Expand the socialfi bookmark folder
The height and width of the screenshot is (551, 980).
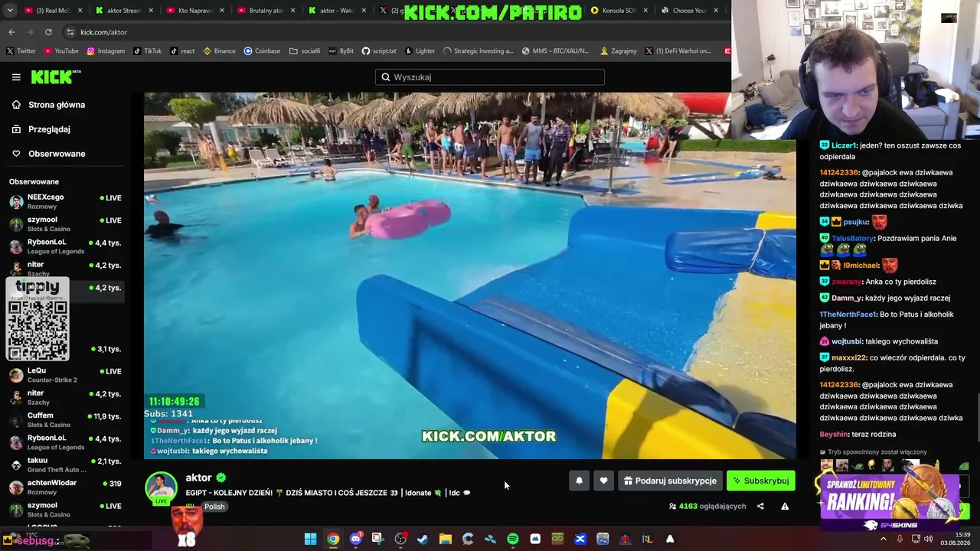pos(305,51)
